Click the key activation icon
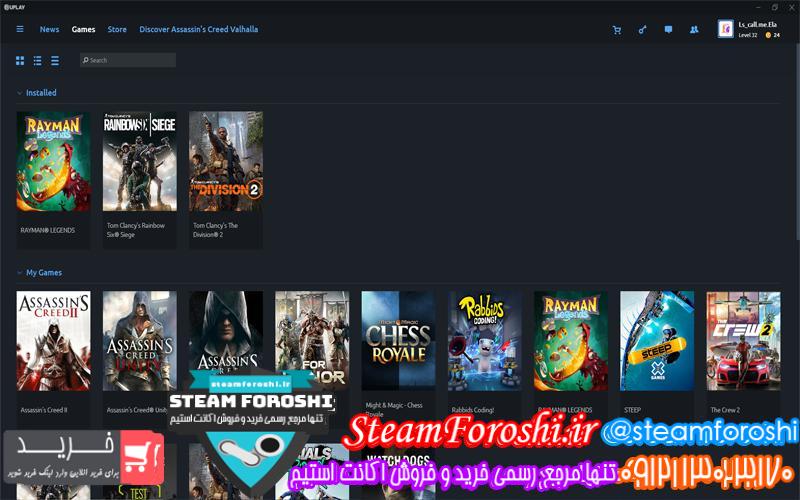This screenshot has height=500, width=800. point(643,30)
